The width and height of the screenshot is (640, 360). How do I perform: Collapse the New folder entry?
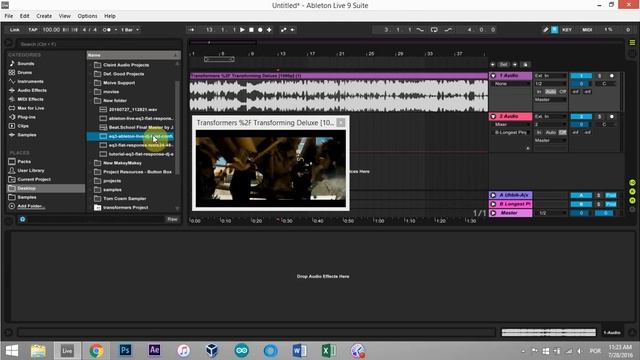pos(91,100)
